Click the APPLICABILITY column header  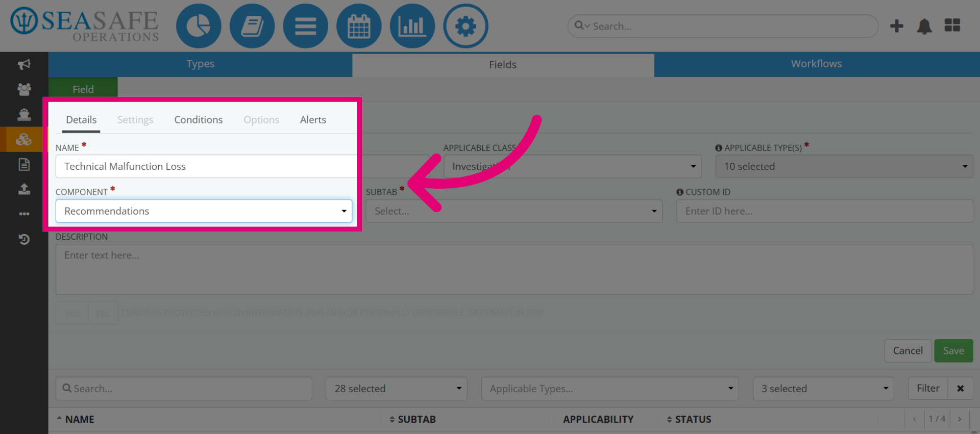click(598, 419)
